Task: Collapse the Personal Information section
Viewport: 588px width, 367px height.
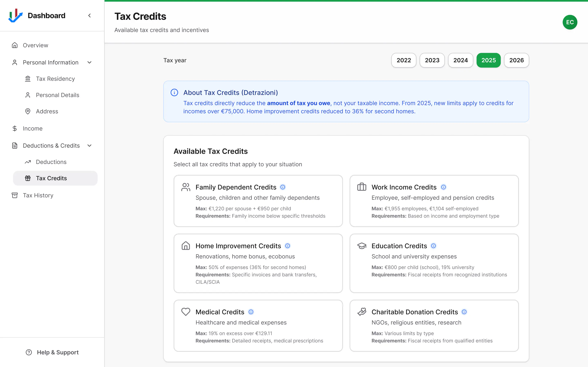Action: tap(89, 62)
